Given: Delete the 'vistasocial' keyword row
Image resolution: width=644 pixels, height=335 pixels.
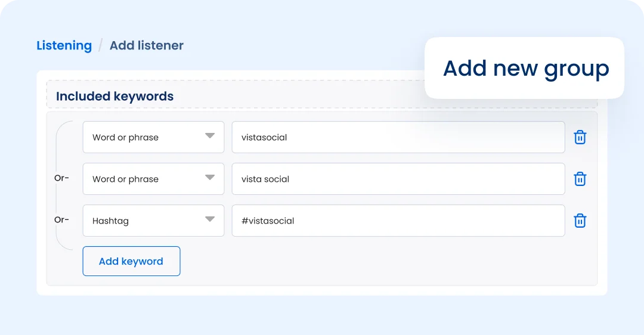Looking at the screenshot, I should tap(580, 138).
